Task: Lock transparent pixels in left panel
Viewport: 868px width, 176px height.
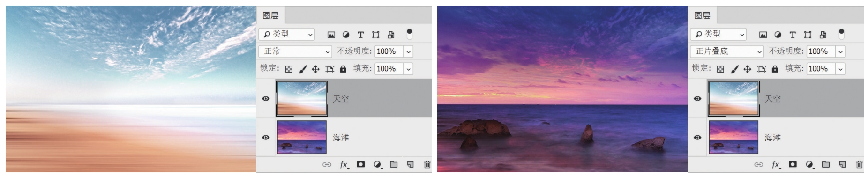Action: pyautogui.click(x=289, y=69)
